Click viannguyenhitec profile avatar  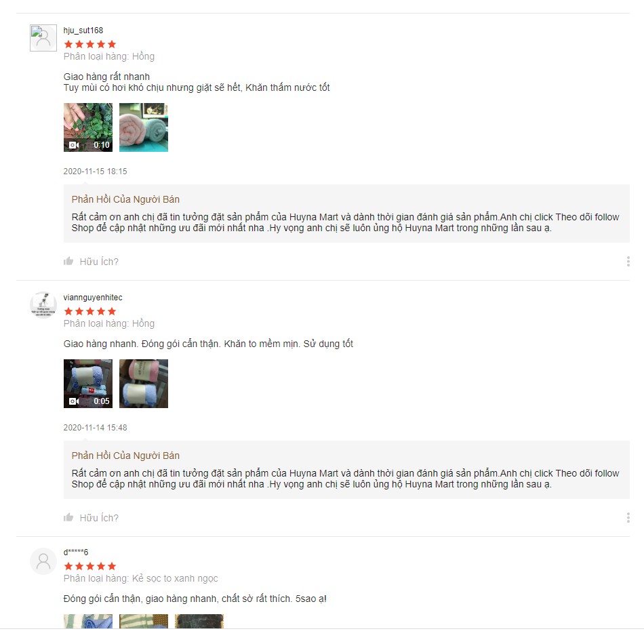(x=43, y=305)
